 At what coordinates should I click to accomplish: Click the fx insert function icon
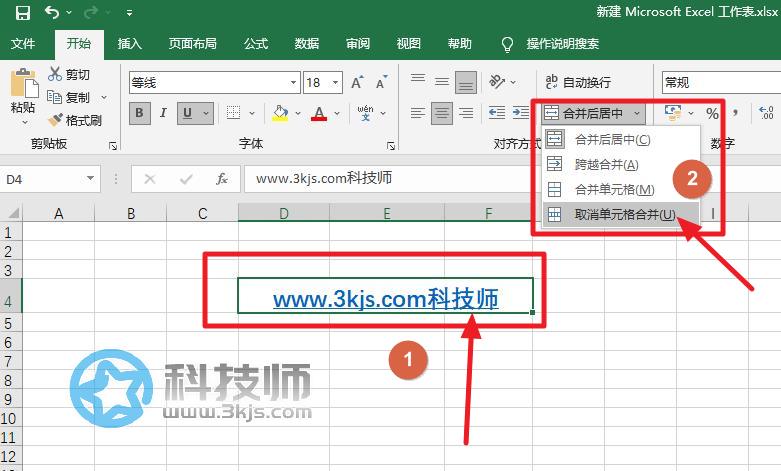222,179
